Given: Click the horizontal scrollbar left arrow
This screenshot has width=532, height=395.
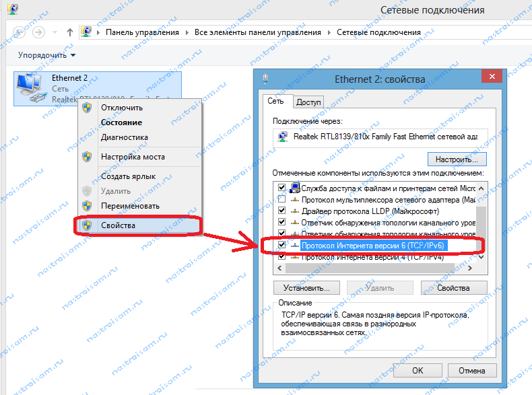Looking at the screenshot, I should coord(279,268).
